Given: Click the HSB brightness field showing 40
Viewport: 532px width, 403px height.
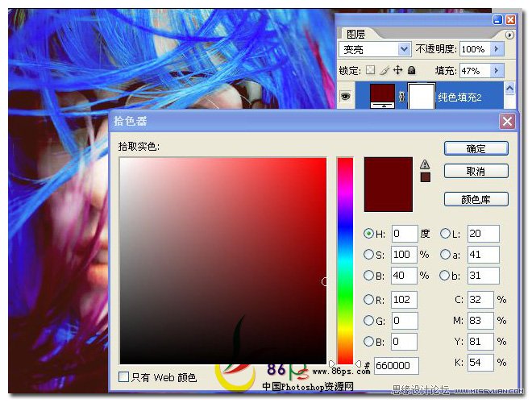Looking at the screenshot, I should [x=404, y=276].
